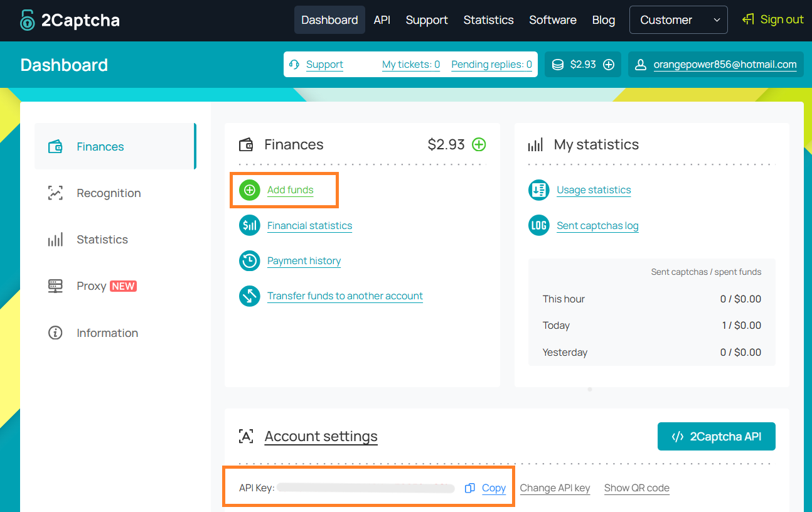Click the Proxy server sidebar icon

click(x=55, y=286)
